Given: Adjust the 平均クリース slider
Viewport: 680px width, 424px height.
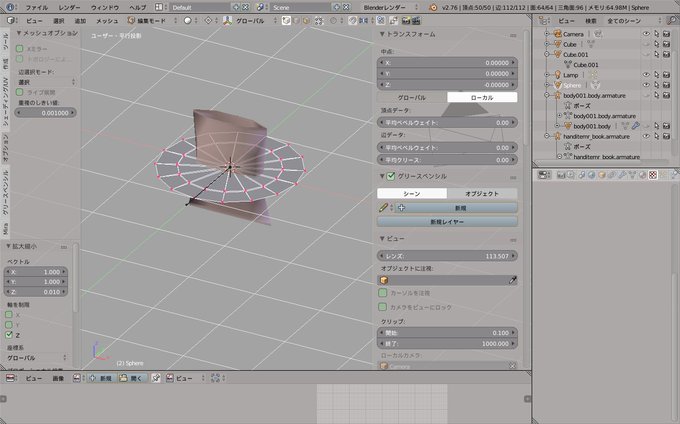Looking at the screenshot, I should [x=448, y=160].
